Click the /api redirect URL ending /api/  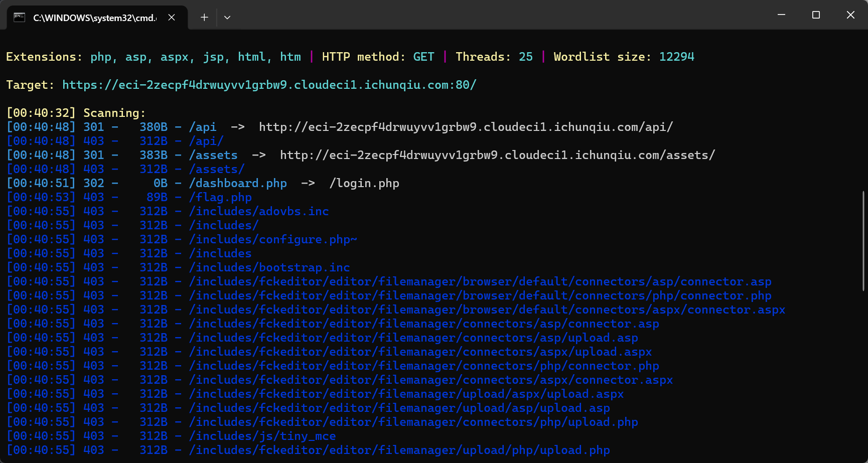pyautogui.click(x=466, y=127)
